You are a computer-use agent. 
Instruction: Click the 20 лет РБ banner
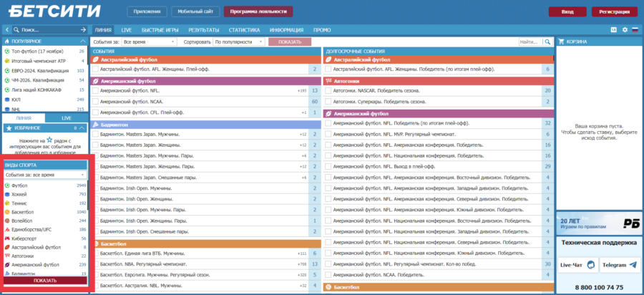pos(598,223)
